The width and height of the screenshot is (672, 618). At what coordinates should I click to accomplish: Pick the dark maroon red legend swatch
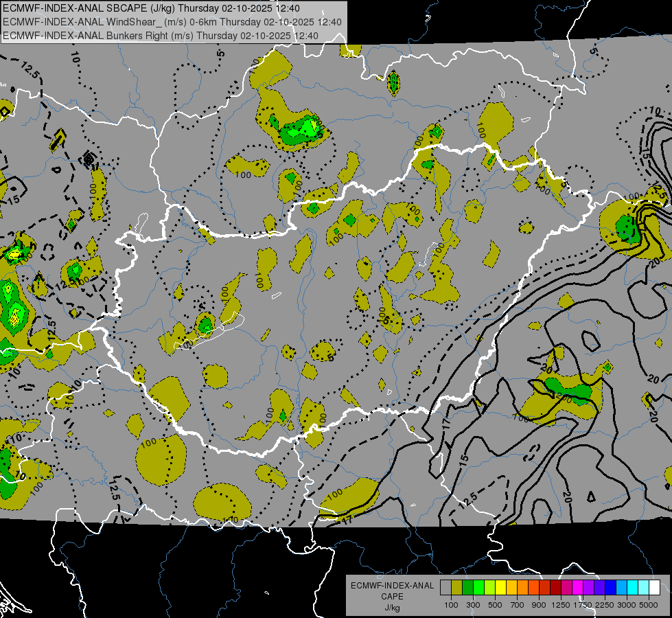pos(556,587)
